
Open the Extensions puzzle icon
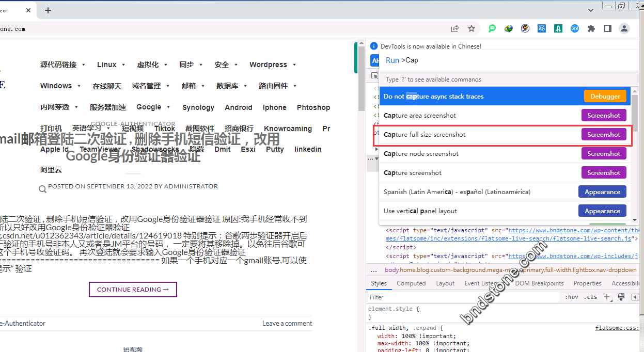coord(591,29)
